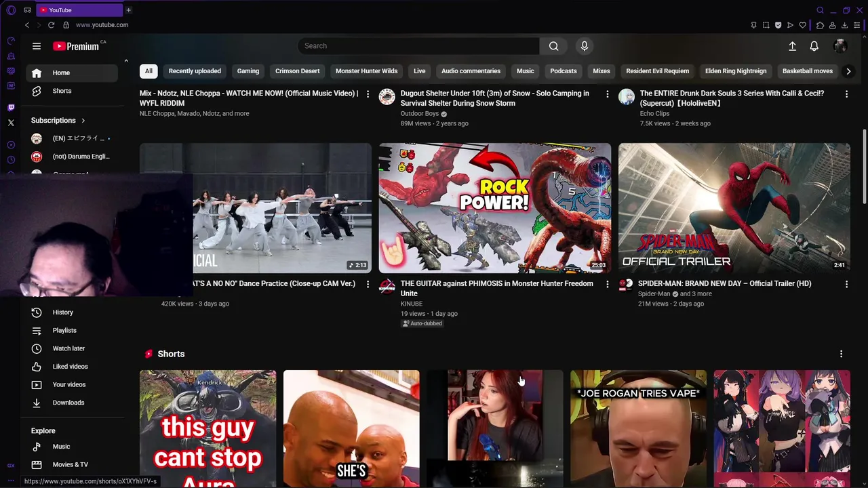The height and width of the screenshot is (488, 868).
Task: Open the upload/create video icon
Action: 792,46
